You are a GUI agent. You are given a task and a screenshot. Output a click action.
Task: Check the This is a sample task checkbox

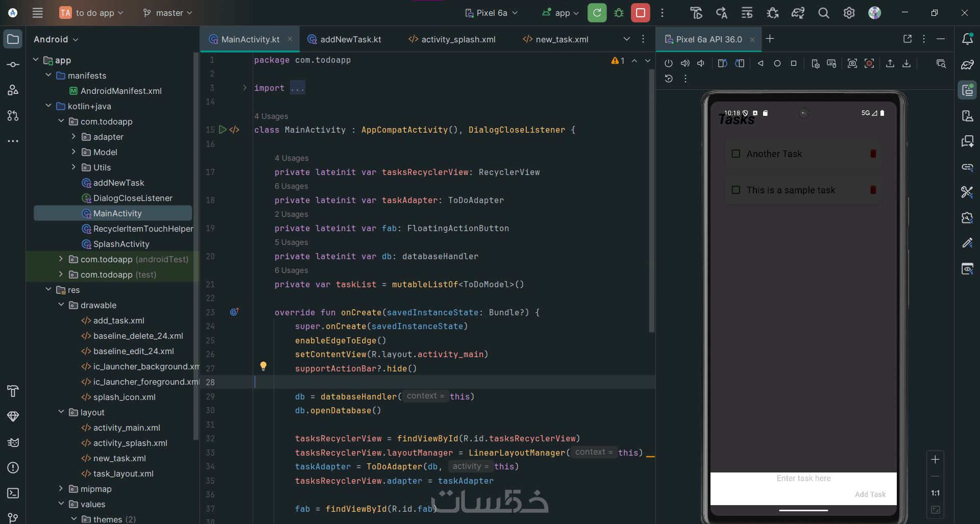click(x=736, y=190)
